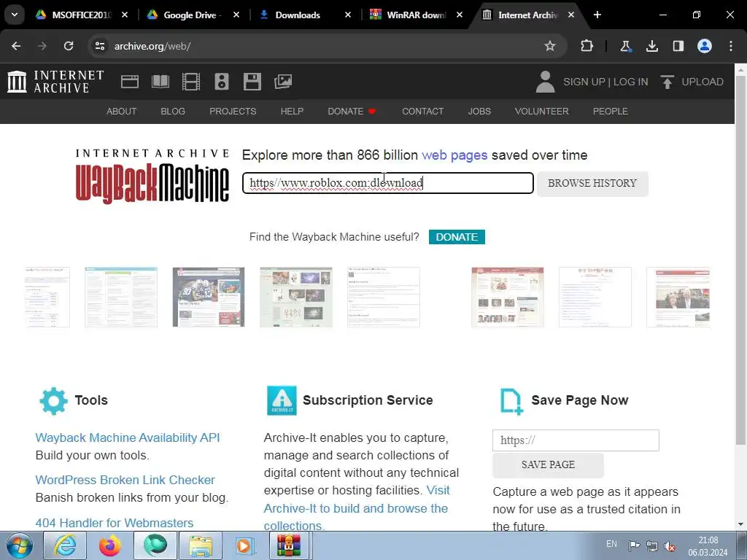Open the Audio speaker icon
The height and width of the screenshot is (560, 747).
tap(222, 82)
